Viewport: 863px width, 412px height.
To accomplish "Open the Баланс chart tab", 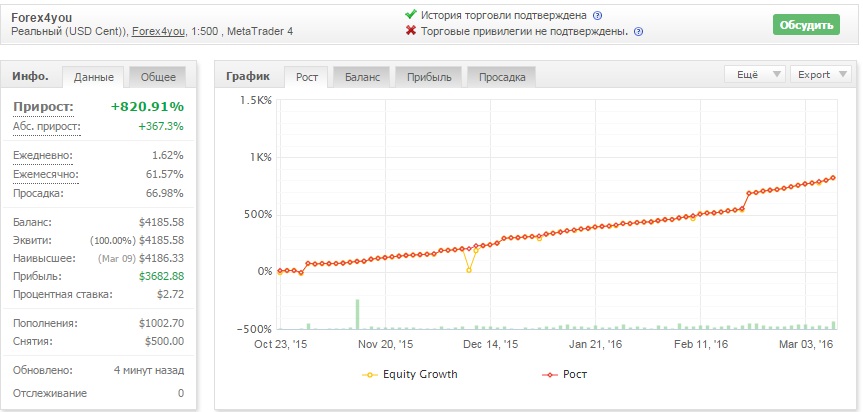I will click(362, 77).
